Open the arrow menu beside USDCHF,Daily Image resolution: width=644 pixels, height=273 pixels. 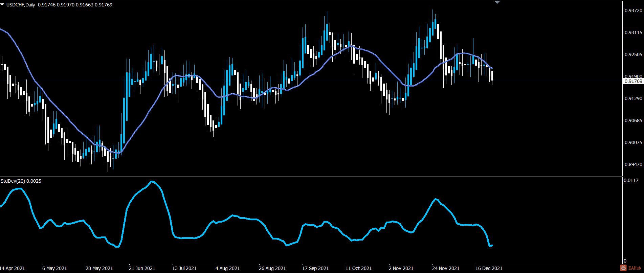point(3,5)
